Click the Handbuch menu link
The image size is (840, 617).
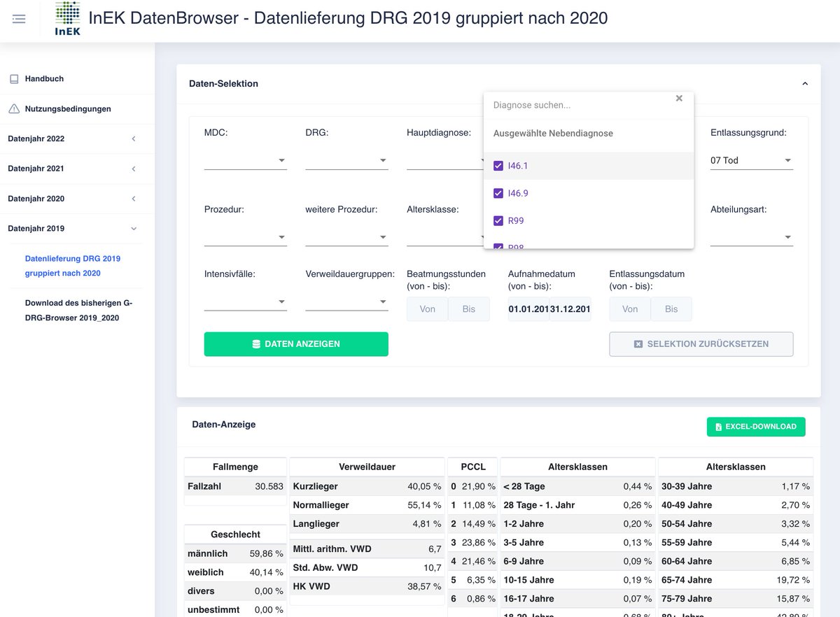[44, 79]
